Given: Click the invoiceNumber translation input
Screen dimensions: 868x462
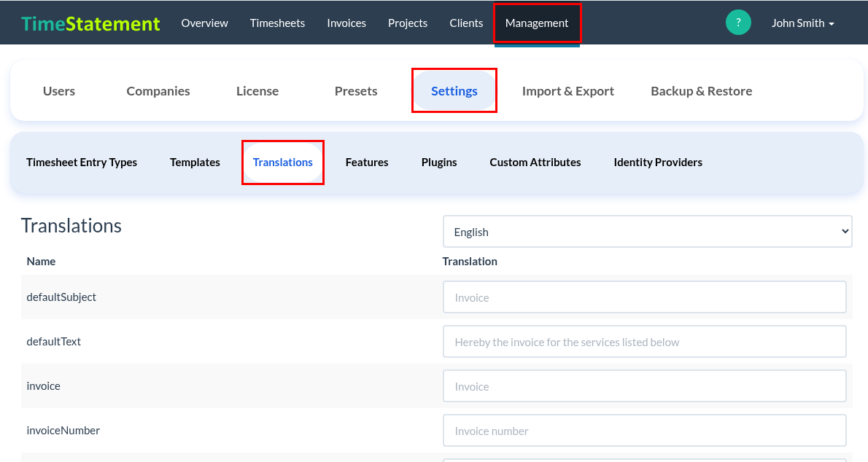Looking at the screenshot, I should tap(644, 431).
